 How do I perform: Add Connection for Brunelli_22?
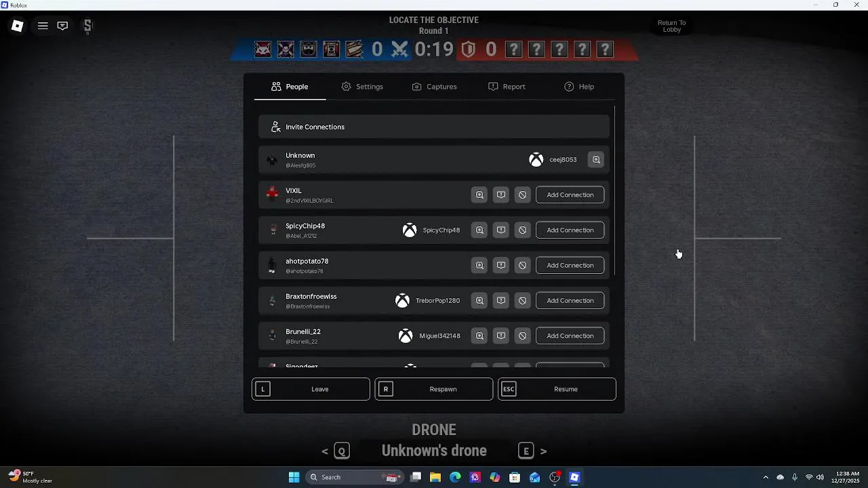coord(570,335)
